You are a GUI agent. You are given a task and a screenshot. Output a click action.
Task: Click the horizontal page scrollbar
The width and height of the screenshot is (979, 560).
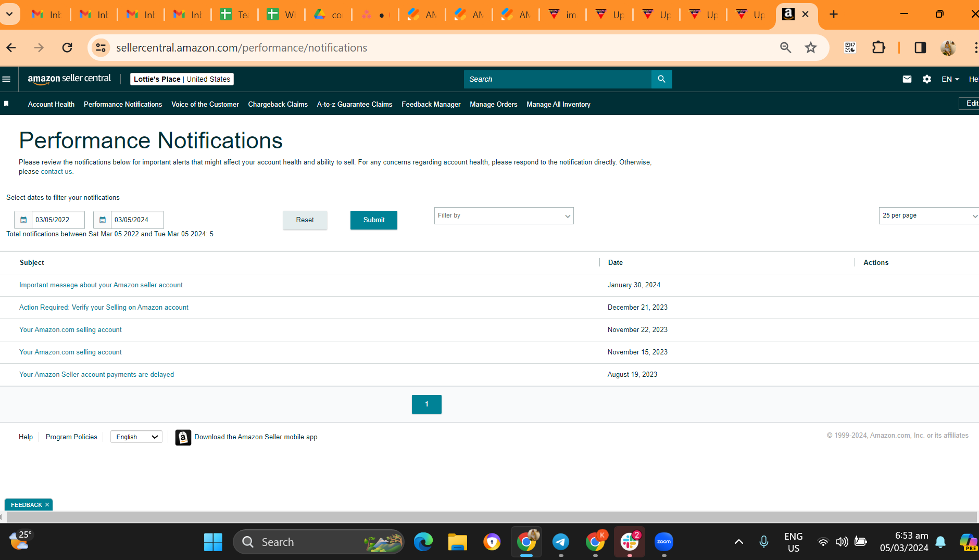coord(492,517)
